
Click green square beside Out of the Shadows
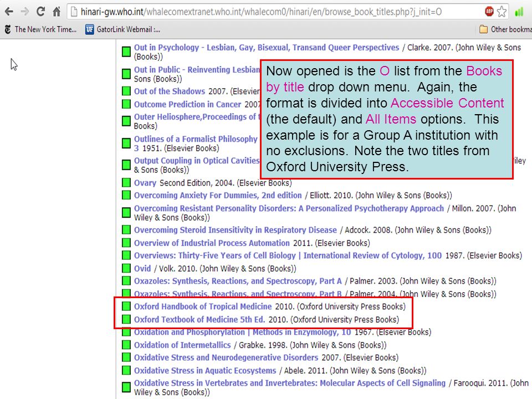coord(126,91)
